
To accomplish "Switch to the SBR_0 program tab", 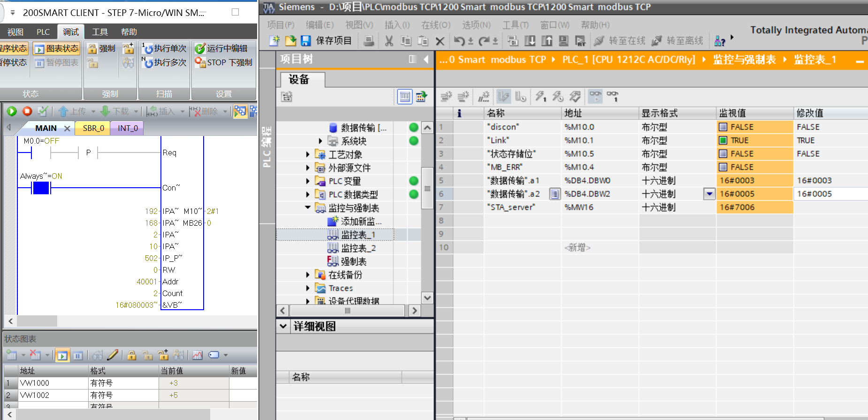I will coord(93,128).
